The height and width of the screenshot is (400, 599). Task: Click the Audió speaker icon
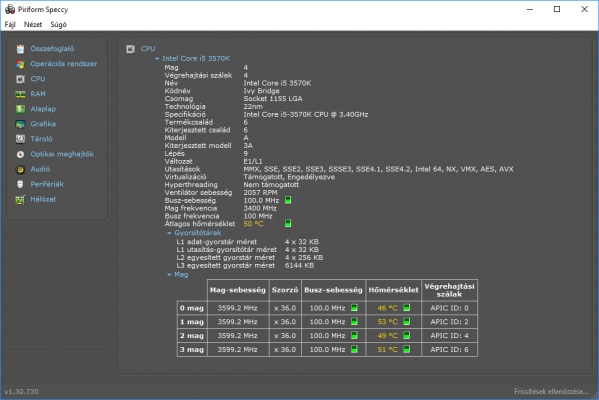coord(20,169)
